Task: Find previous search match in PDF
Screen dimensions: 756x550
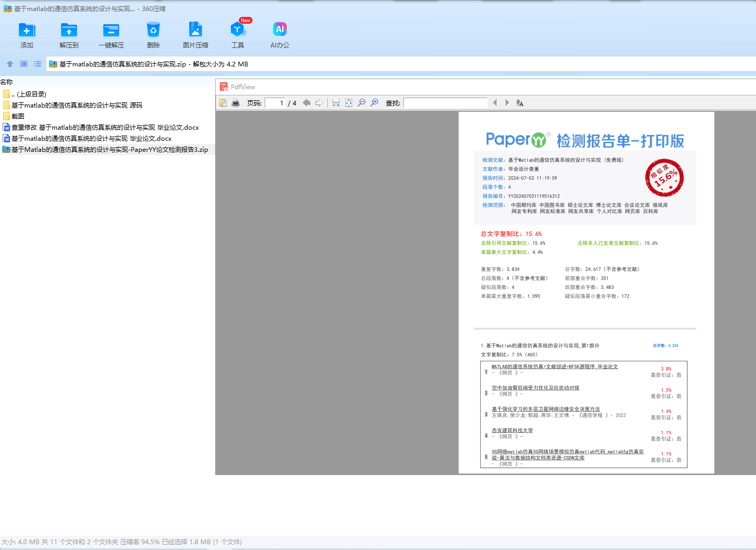Action: pyautogui.click(x=495, y=103)
